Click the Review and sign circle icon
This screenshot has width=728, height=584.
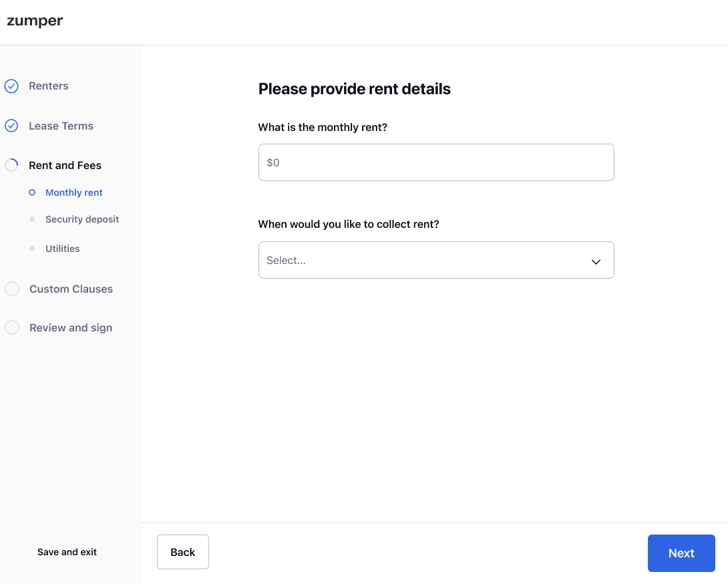coord(12,327)
